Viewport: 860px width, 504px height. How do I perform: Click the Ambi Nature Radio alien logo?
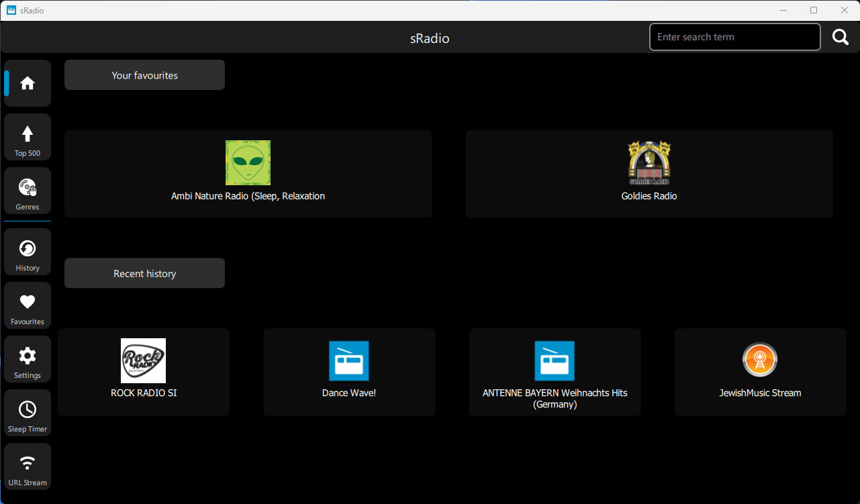point(248,162)
